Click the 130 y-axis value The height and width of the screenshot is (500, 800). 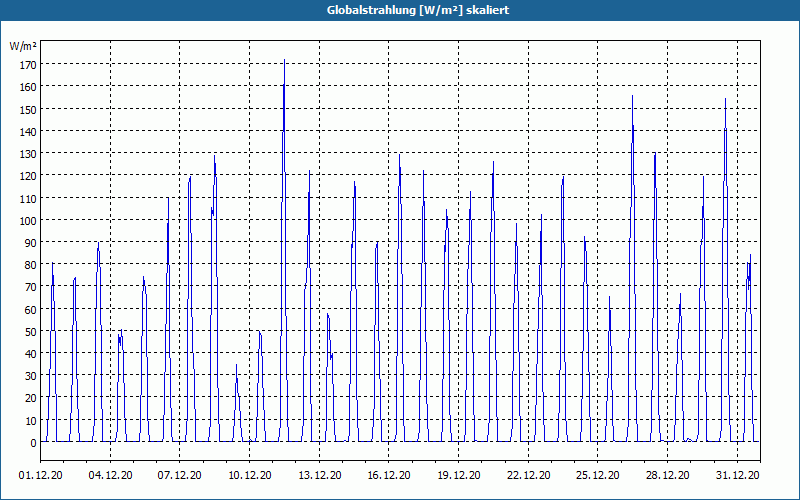28,154
